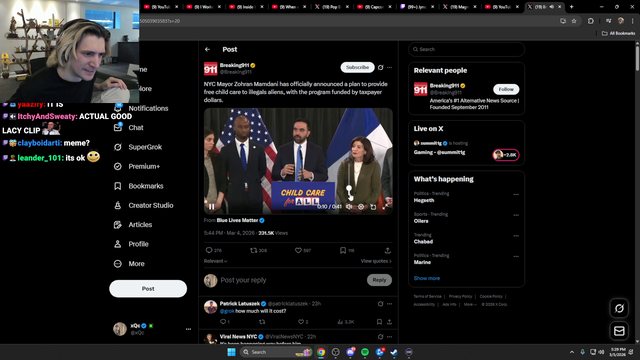Click the X search box
The image size is (640, 360).
pyautogui.click(x=466, y=49)
